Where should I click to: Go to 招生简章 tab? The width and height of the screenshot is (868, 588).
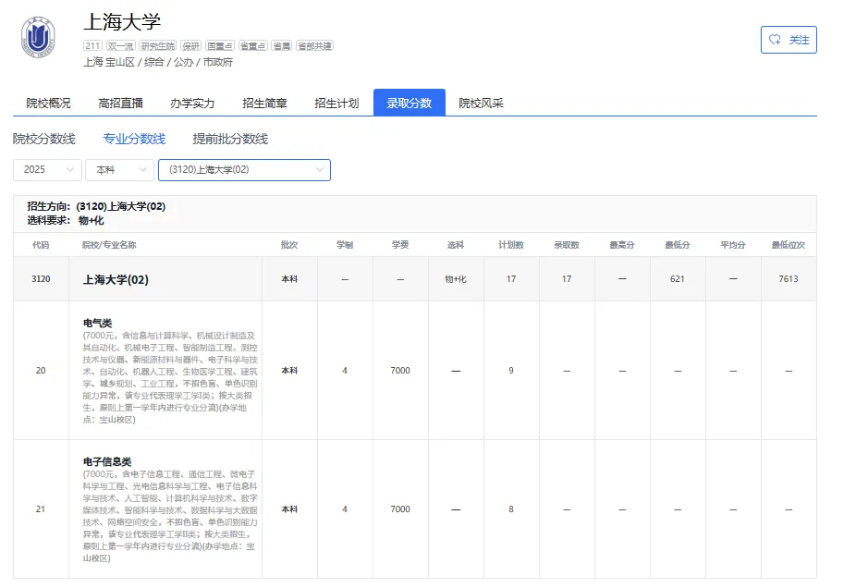[x=264, y=103]
